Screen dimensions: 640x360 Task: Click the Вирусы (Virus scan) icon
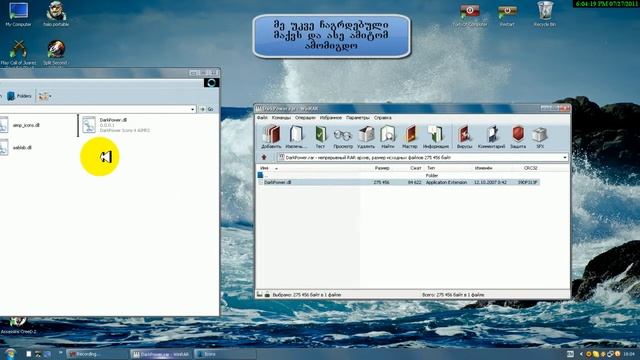pos(464,137)
